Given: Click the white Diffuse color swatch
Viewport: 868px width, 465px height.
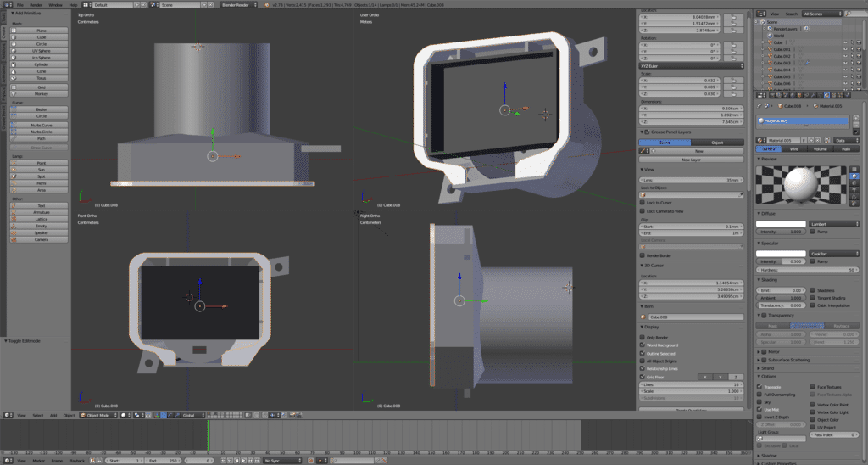Looking at the screenshot, I should (780, 224).
